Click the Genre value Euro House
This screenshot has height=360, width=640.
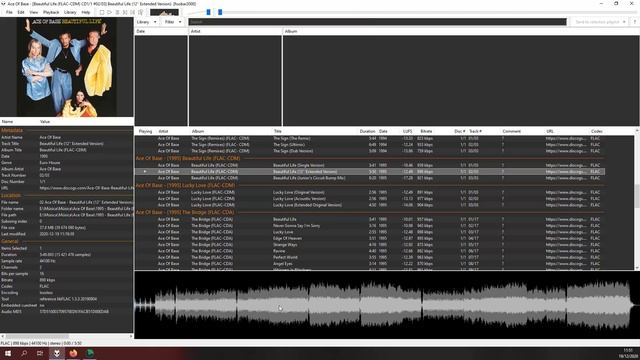50,162
